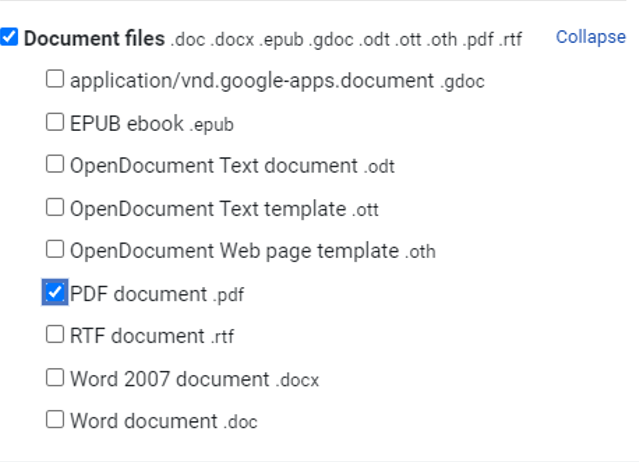Click the 'application/vnd.google-apps.document' label text

pyautogui.click(x=252, y=81)
